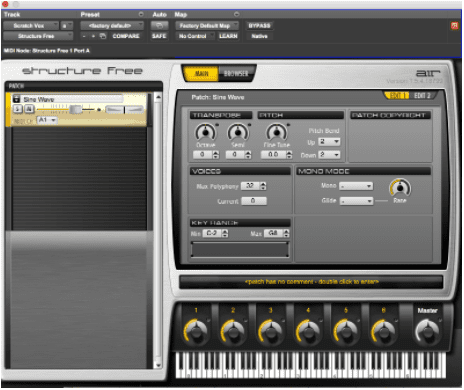The width and height of the screenshot is (464, 390).
Task: Click the COMPARE button
Action: coord(126,36)
